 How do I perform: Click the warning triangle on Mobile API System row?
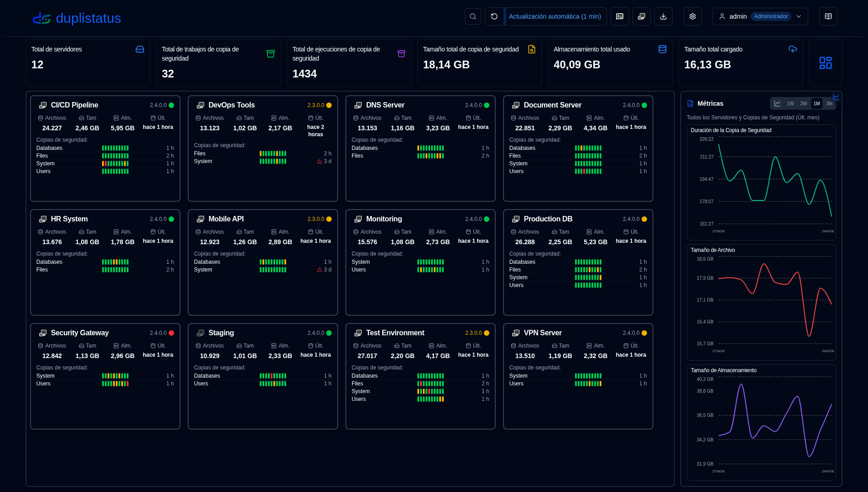coord(319,270)
